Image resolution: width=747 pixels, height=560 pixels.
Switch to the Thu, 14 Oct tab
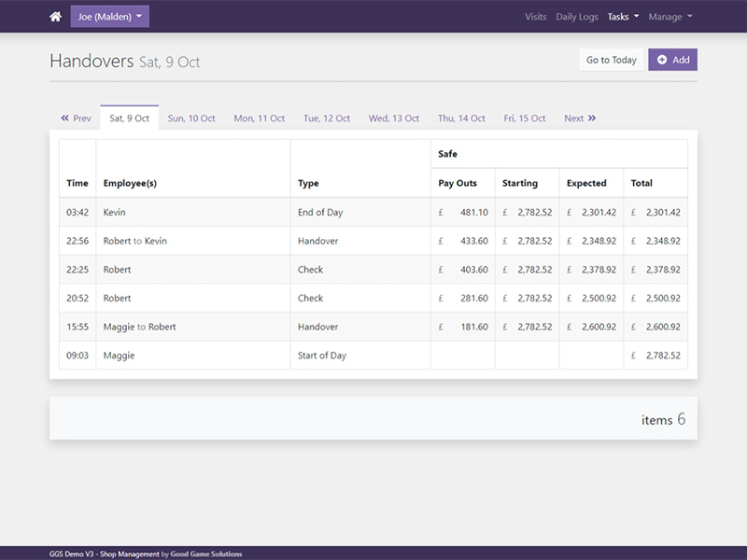coord(461,119)
